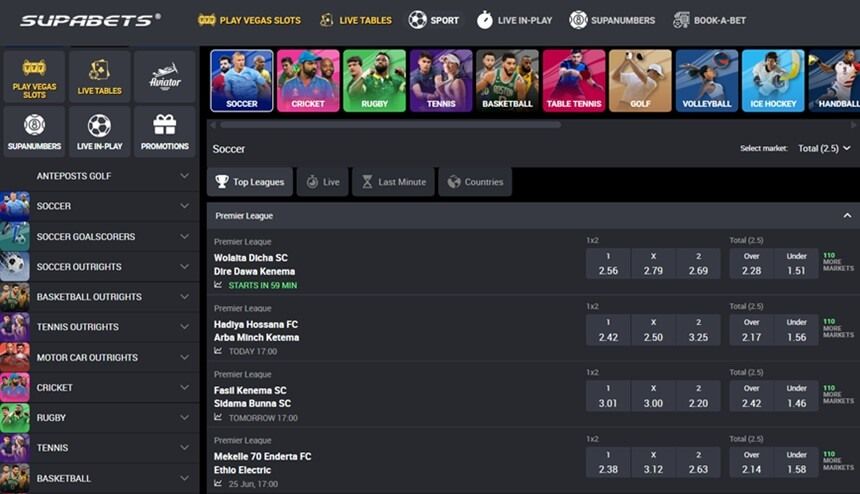The width and height of the screenshot is (860, 494).
Task: Expand Soccer Goalscorers in sidebar
Action: (x=99, y=237)
